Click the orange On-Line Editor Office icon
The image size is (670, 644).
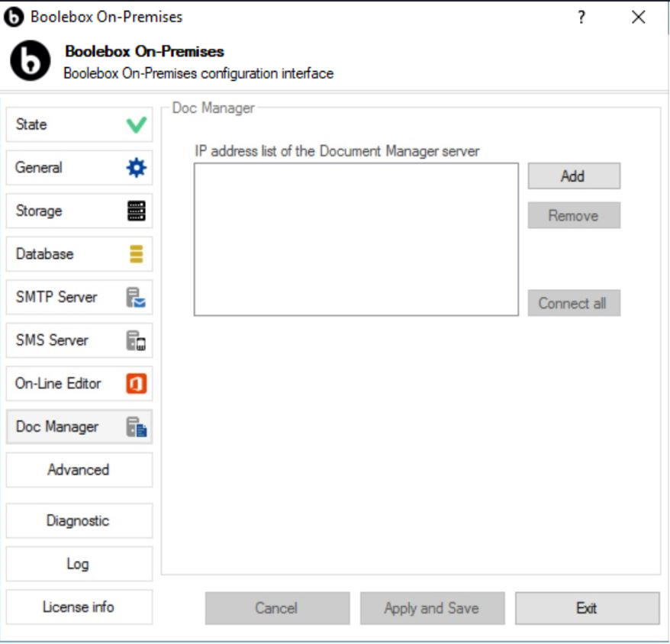pyautogui.click(x=137, y=383)
